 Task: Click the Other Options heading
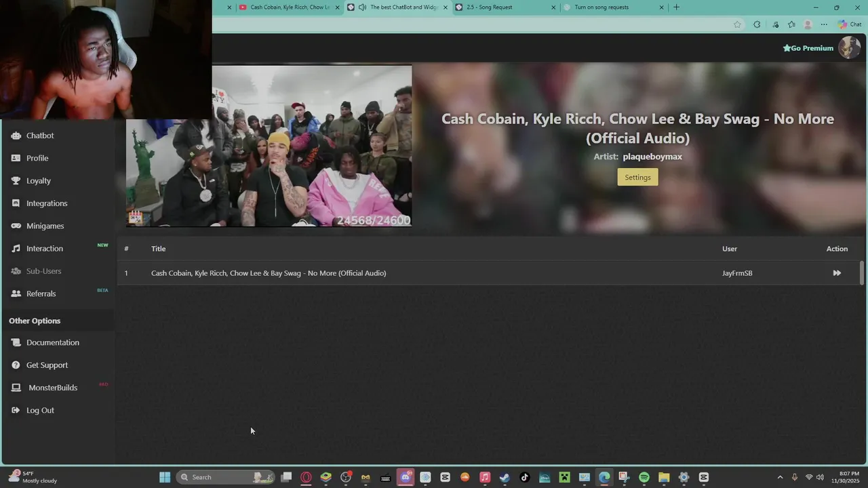click(x=35, y=321)
